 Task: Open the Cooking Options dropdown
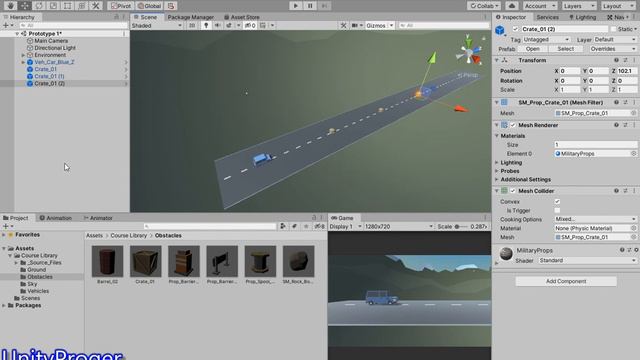596,219
